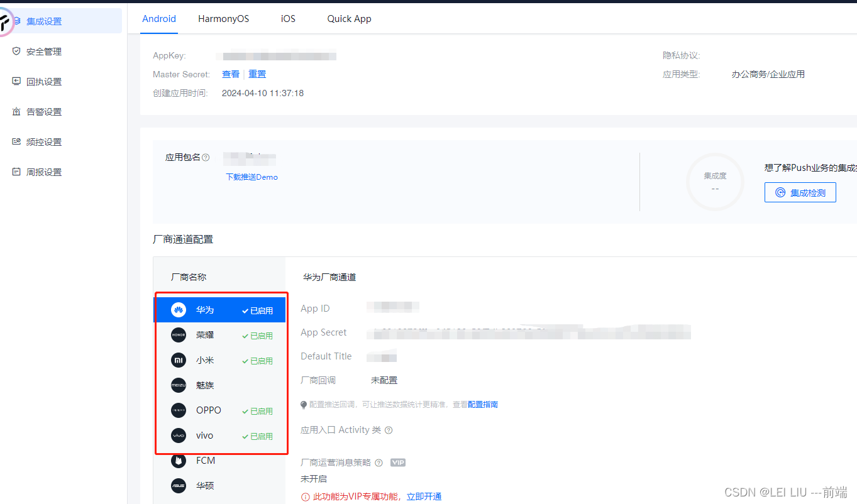Viewport: 857px width, 504px height.
Task: Click the 集成度 progress circle
Action: [715, 182]
